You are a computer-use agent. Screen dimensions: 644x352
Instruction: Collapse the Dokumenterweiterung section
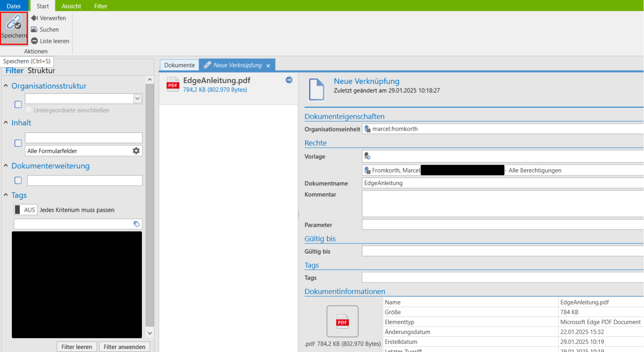[6, 165]
